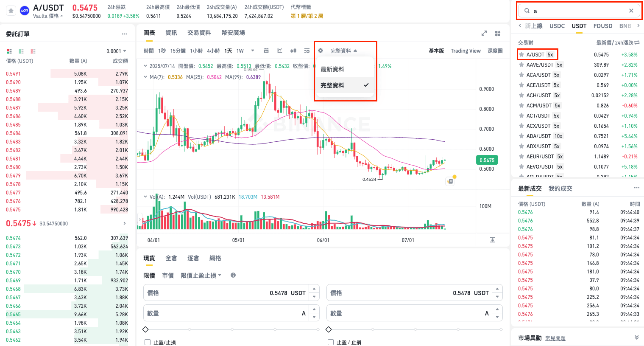Click the favorite star next to A/USDT title
The image size is (644, 346).
(11, 11)
